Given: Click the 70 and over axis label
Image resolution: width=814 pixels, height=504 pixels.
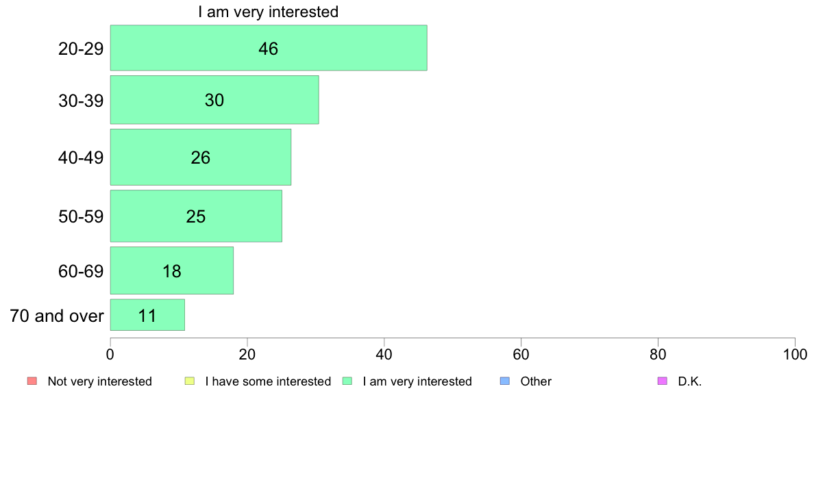Looking at the screenshot, I should [x=57, y=316].
